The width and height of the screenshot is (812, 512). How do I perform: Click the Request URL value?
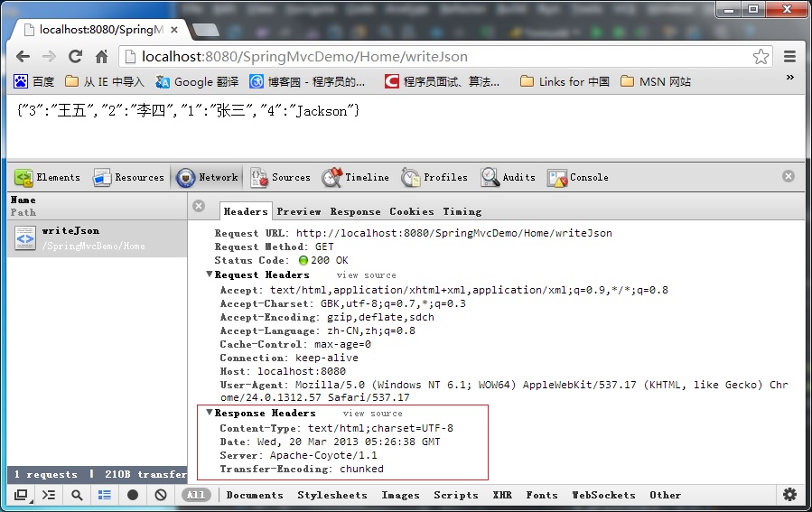coord(454,233)
